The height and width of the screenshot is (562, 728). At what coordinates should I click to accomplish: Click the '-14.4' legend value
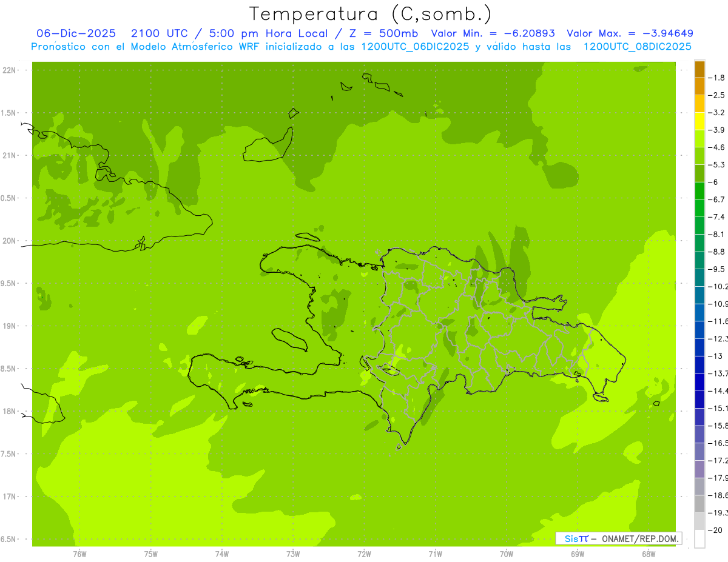tap(718, 391)
